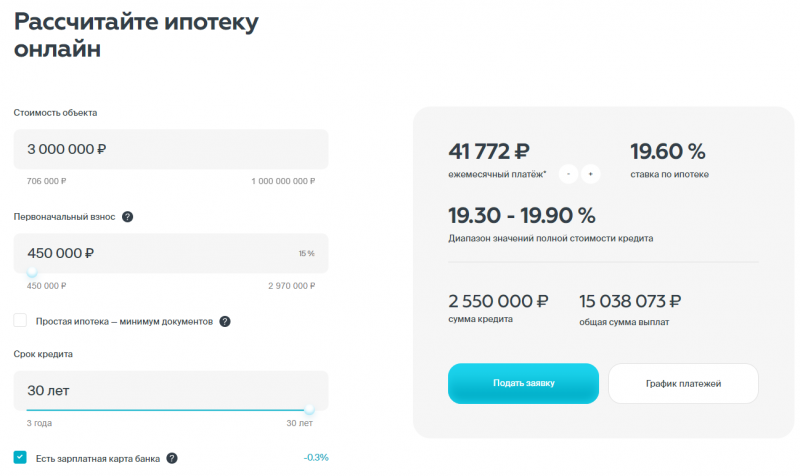Screen dimensions: 800x476
Task: Open help tooltip for Простая ипотека
Action: 225,321
